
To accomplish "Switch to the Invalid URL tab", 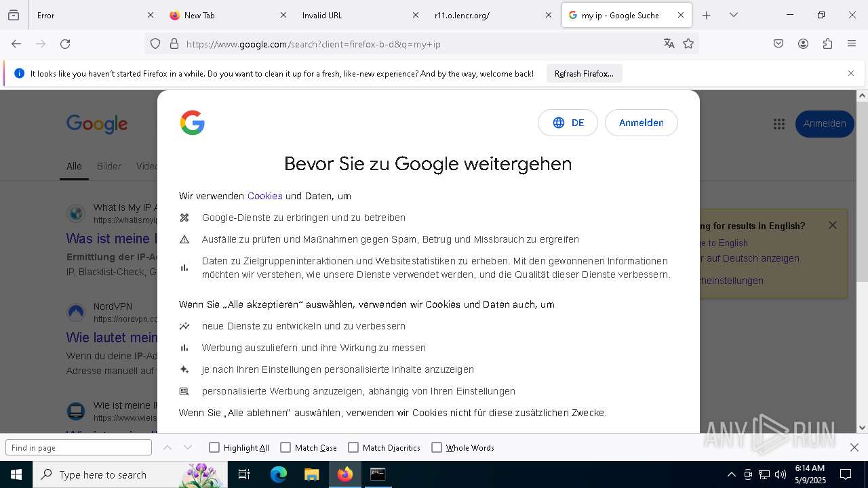I will tap(360, 15).
